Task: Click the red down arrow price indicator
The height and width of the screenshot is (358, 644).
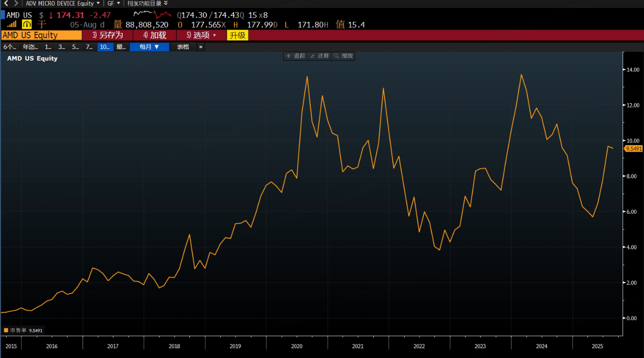Action: pos(51,15)
